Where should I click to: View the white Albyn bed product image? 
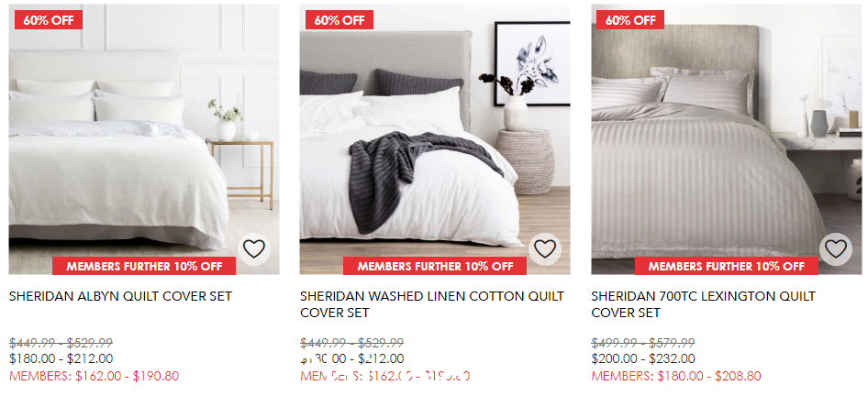pos(144,139)
